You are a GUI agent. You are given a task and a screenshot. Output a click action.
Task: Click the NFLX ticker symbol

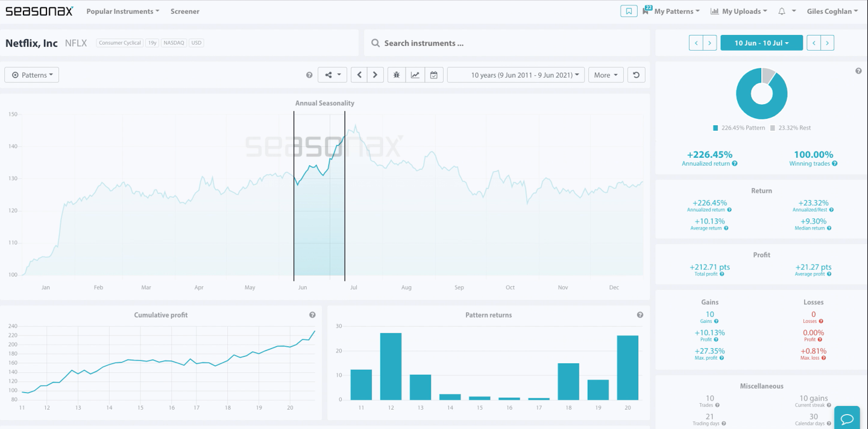(76, 43)
